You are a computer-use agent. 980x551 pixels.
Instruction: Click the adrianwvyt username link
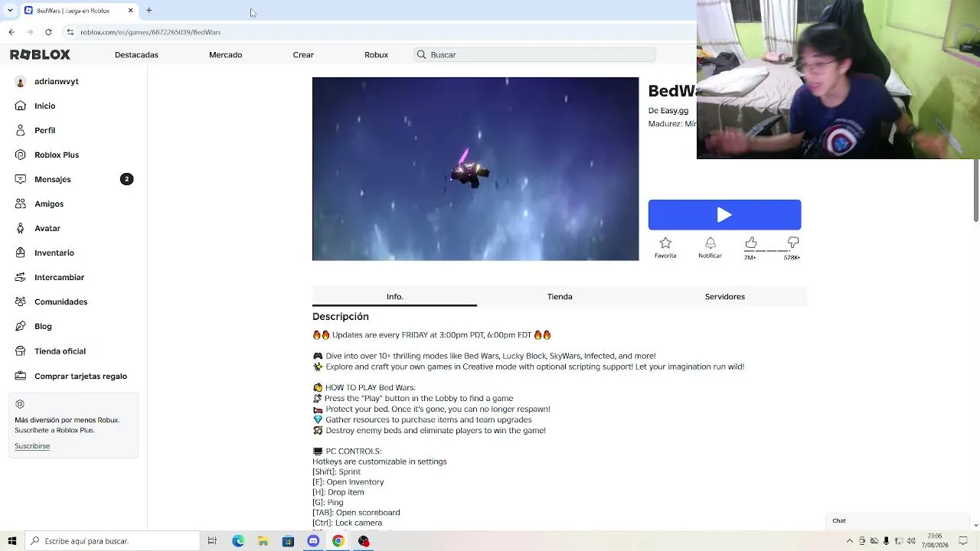pyautogui.click(x=56, y=81)
